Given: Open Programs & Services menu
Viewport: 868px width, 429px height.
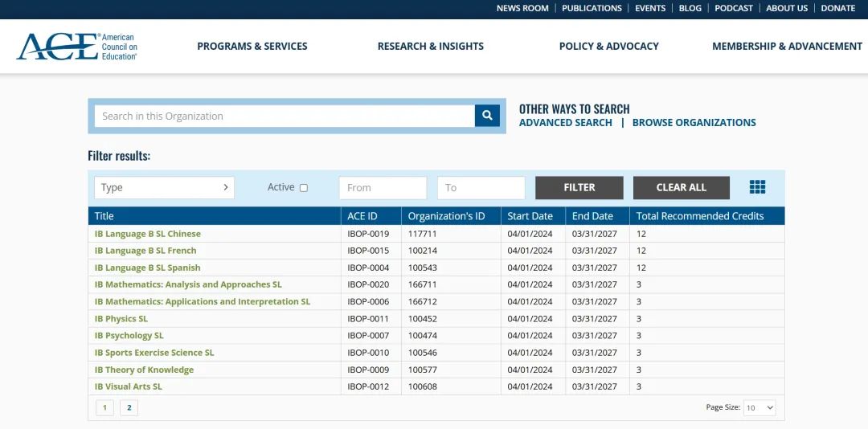Looking at the screenshot, I should (252, 47).
